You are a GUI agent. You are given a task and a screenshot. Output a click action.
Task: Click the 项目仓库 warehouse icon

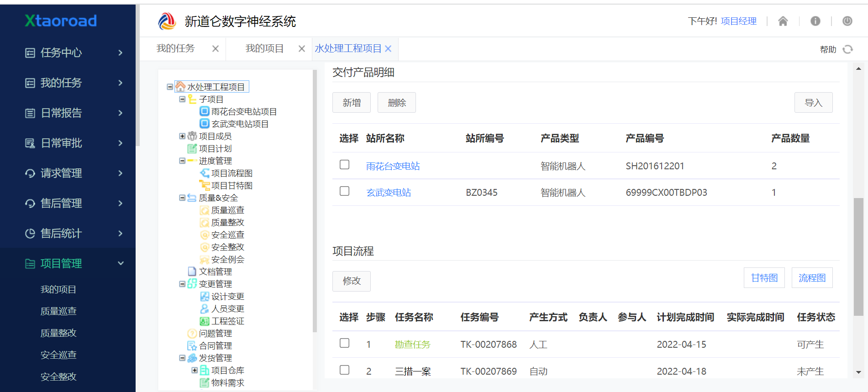coord(205,370)
